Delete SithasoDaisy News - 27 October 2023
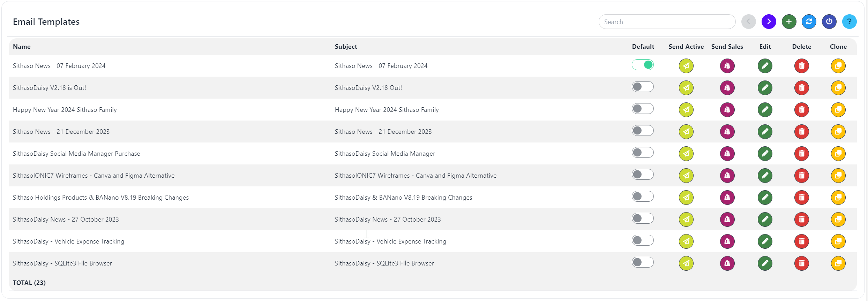Screen dimensions: 868x301 (801, 219)
